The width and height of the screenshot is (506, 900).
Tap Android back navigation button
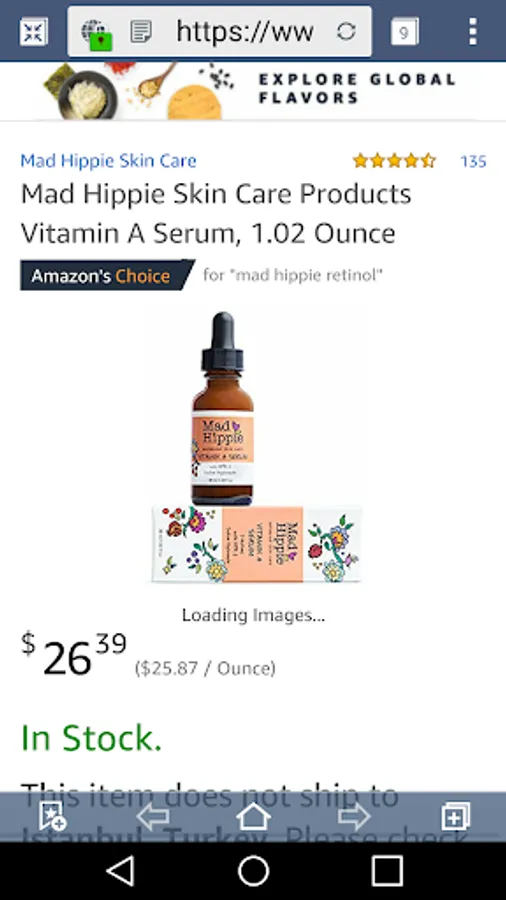point(121,871)
